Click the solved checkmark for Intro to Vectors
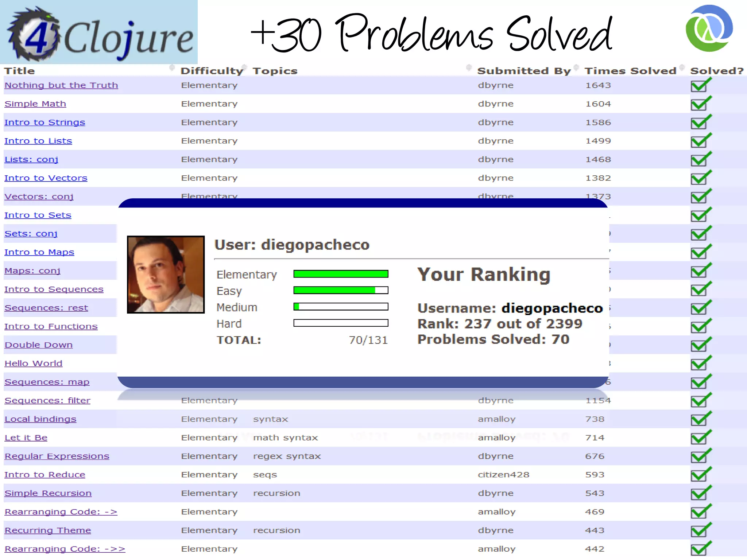Viewport: 747px width, 560px height. pyautogui.click(x=701, y=178)
